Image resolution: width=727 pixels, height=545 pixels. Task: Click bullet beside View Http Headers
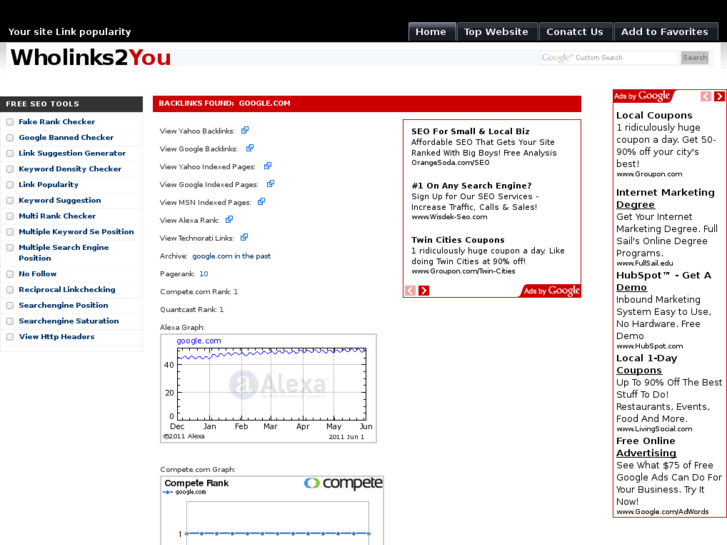(10, 337)
